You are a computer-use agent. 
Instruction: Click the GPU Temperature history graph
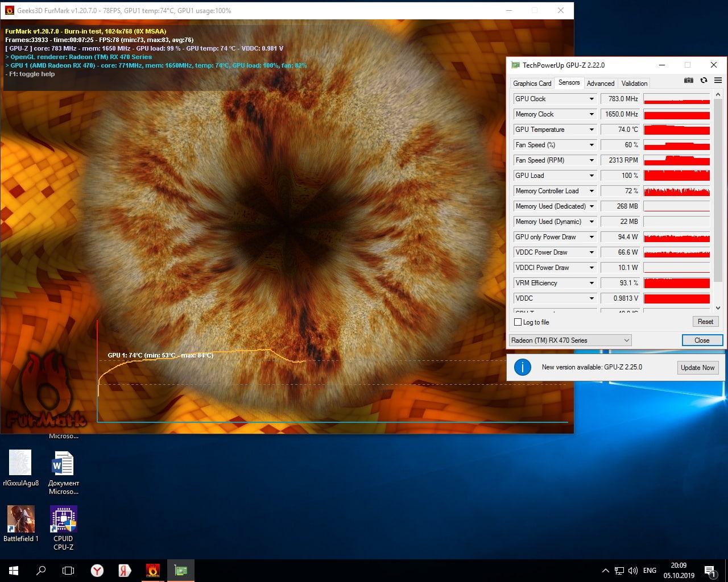(677, 130)
